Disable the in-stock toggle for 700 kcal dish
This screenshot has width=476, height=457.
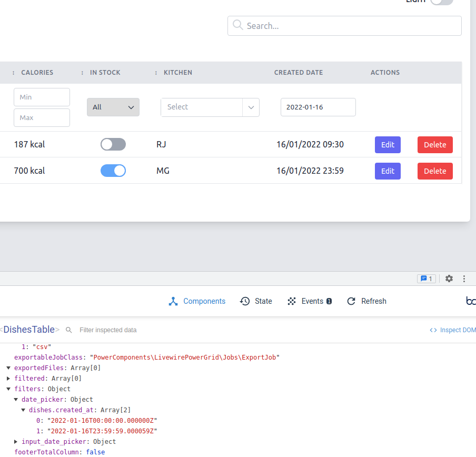pyautogui.click(x=113, y=171)
